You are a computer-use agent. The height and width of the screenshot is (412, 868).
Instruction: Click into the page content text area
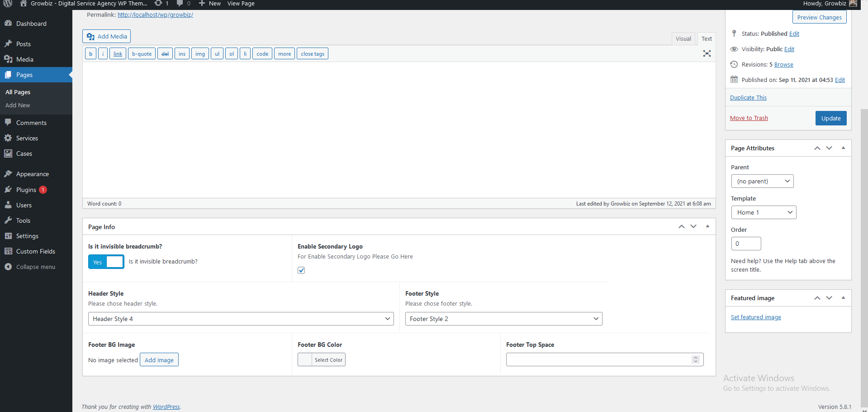coord(399,129)
